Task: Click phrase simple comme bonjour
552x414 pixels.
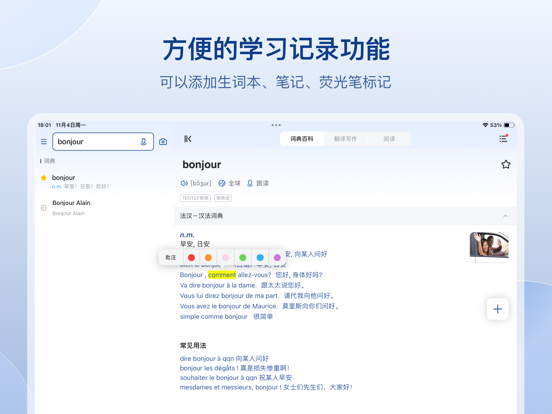Action: point(213,316)
